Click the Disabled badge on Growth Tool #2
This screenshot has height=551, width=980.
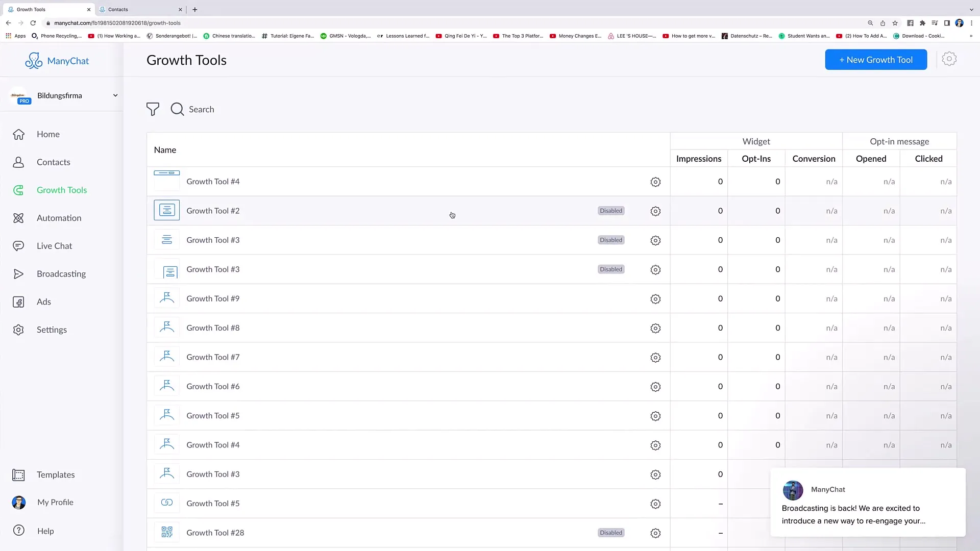611,211
